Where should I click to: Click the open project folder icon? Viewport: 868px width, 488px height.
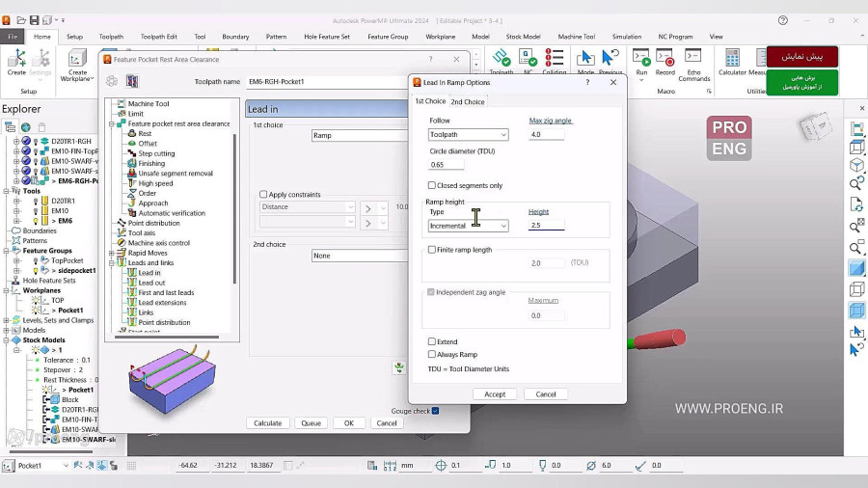21,20
